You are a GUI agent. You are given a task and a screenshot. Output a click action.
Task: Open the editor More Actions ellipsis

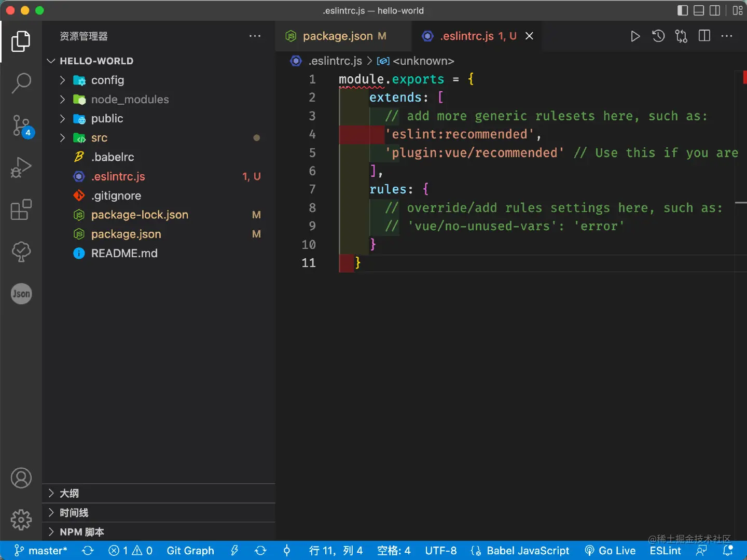[727, 36]
